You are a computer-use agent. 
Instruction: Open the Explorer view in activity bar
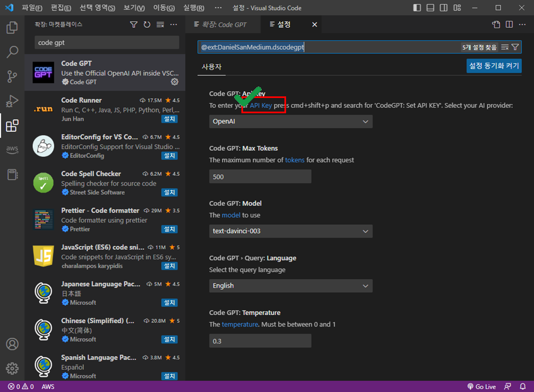12,28
